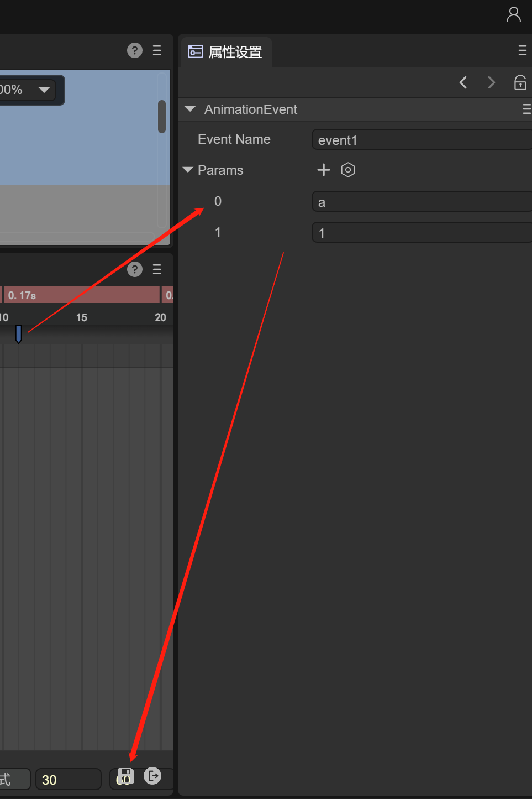Switch to the 属性设置 tab
Viewport: 532px width, 799px height.
click(x=226, y=52)
